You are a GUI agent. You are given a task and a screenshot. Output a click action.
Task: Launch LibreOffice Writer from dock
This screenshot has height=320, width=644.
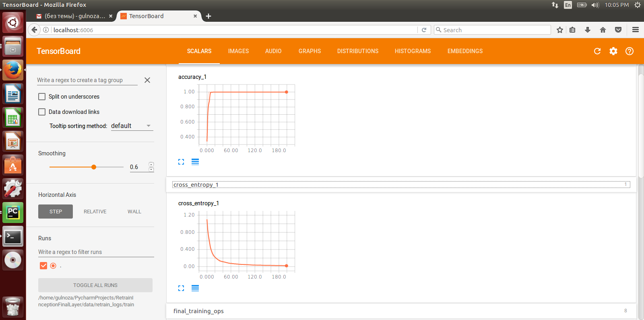[13, 94]
